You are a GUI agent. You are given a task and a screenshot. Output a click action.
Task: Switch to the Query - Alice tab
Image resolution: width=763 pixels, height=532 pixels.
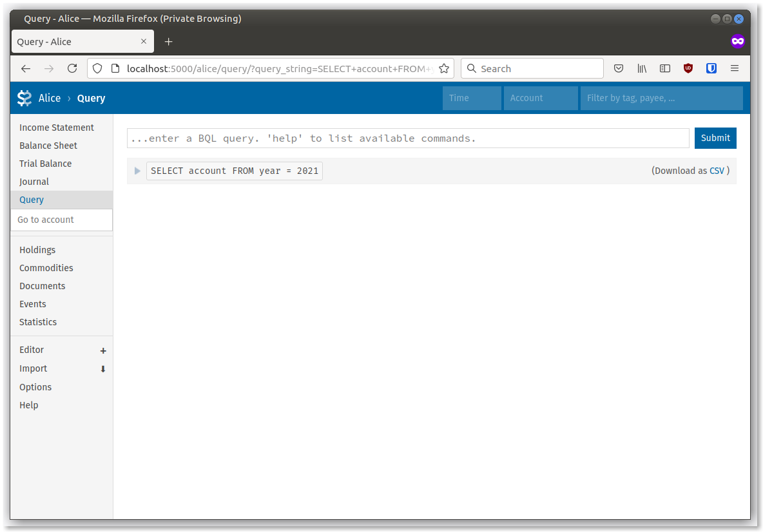pos(76,41)
